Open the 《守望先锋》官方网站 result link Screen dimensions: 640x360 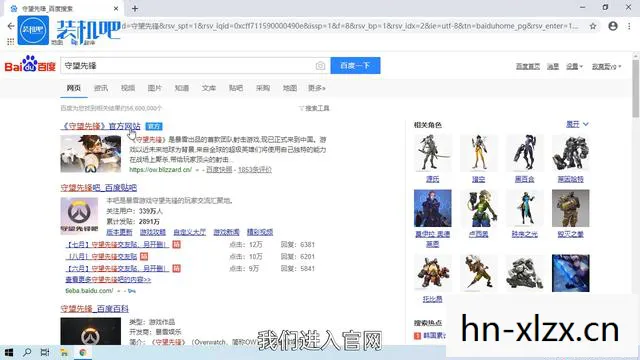pos(100,126)
